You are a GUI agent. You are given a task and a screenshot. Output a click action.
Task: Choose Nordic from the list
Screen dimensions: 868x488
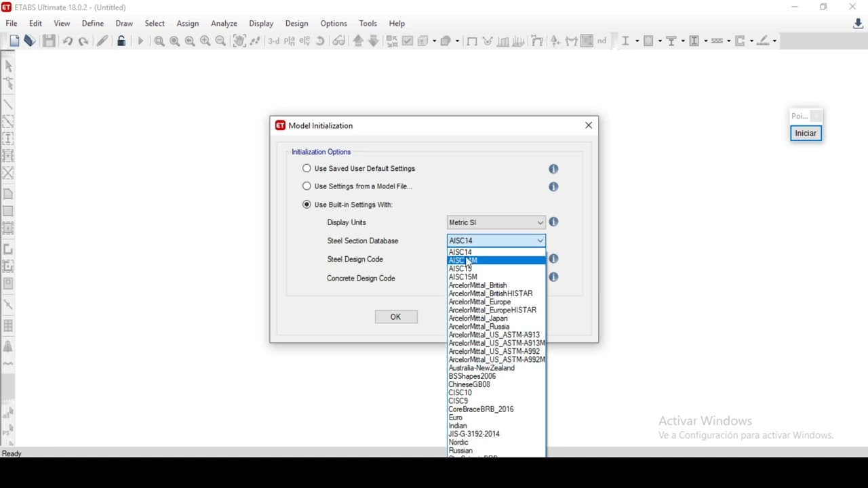pyautogui.click(x=496, y=442)
